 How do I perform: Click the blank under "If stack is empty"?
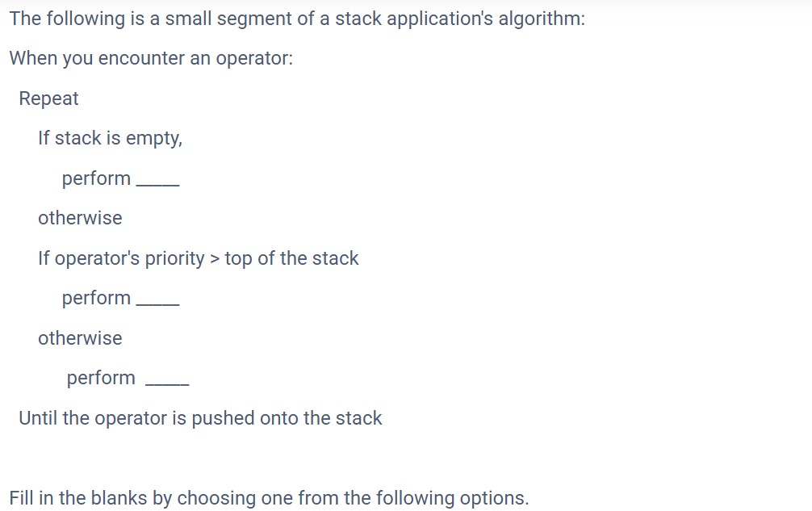click(157, 184)
